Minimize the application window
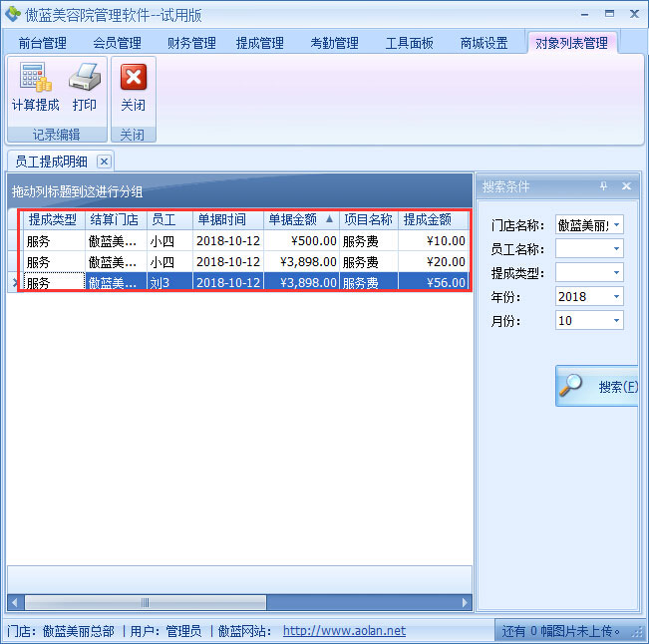The height and width of the screenshot is (644, 649). pos(584,14)
